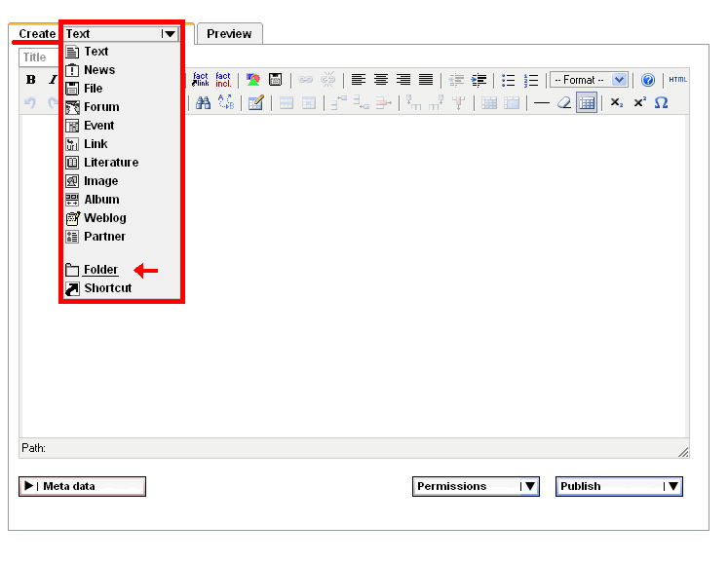Align text left
This screenshot has width=728, height=563.
[358, 80]
